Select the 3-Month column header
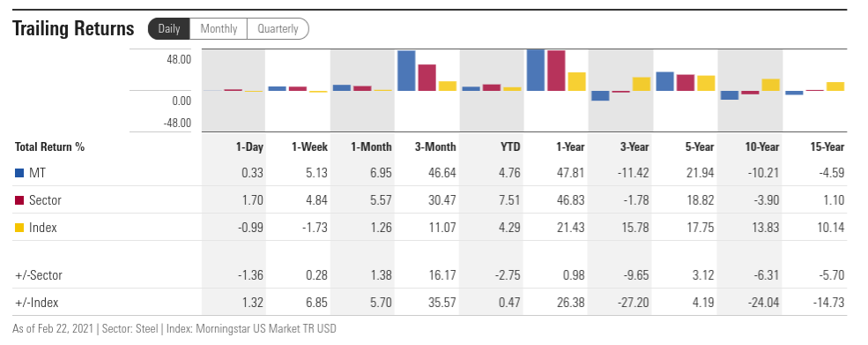The image size is (868, 345). pos(435,147)
